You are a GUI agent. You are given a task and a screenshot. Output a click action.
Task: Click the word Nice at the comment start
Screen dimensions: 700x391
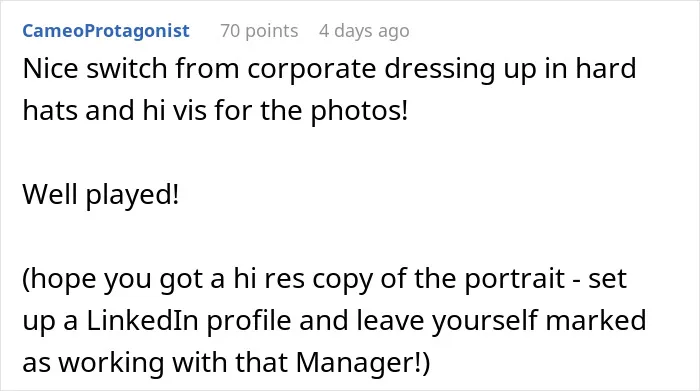pos(50,68)
